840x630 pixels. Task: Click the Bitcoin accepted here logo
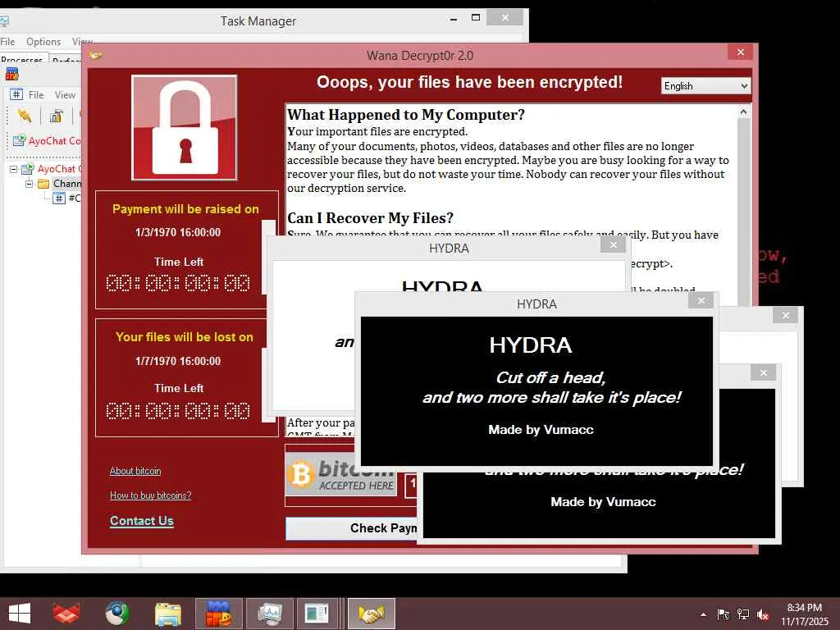tap(341, 475)
